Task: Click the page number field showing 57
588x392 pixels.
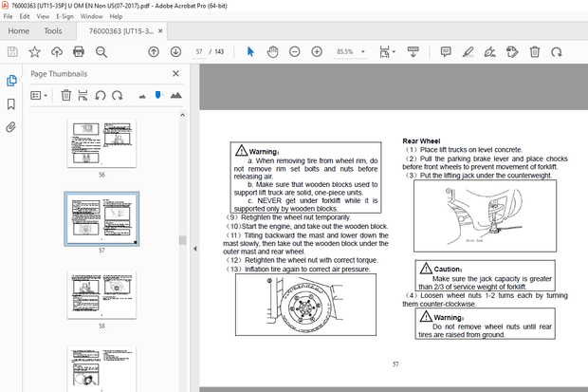Action: click(199, 52)
